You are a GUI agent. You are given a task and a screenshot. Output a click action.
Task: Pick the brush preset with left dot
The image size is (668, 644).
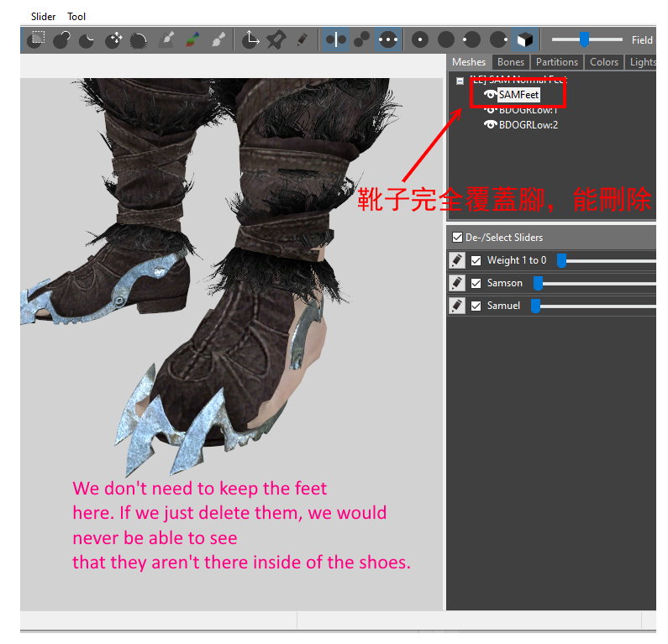coord(471,39)
